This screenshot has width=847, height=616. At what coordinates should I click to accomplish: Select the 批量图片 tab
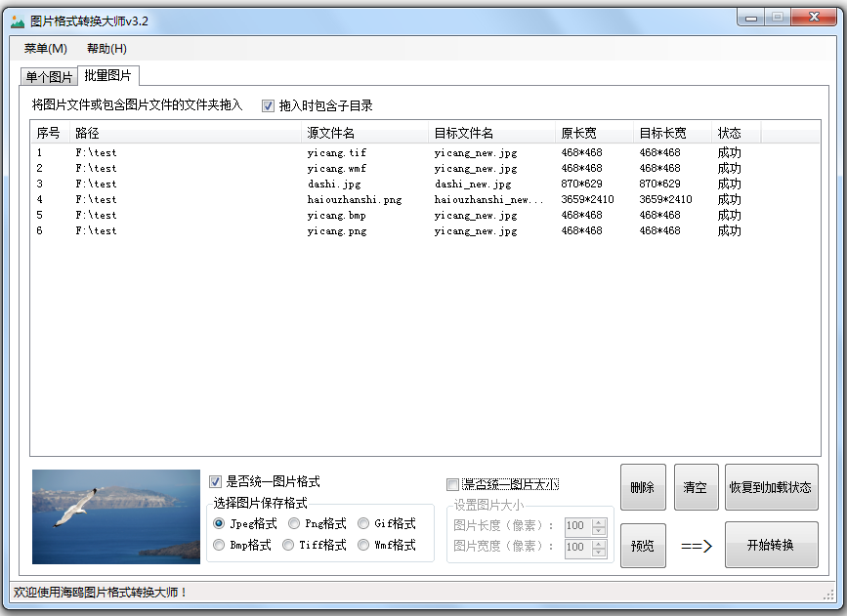108,75
